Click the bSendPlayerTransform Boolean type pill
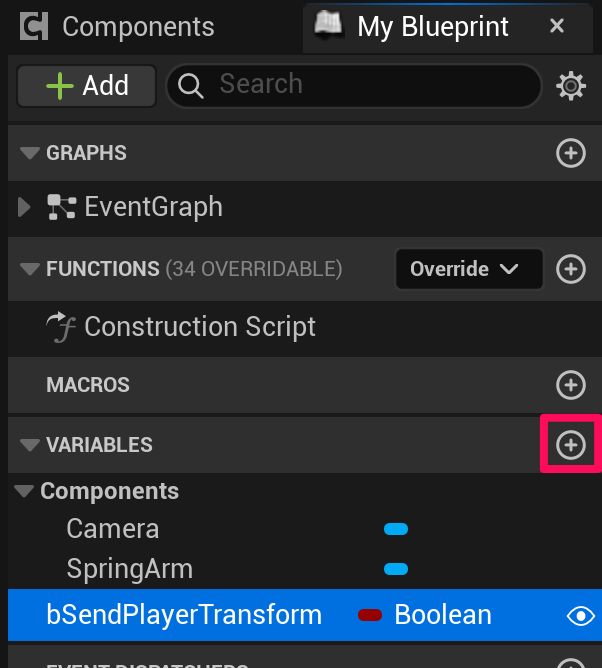 (371, 615)
